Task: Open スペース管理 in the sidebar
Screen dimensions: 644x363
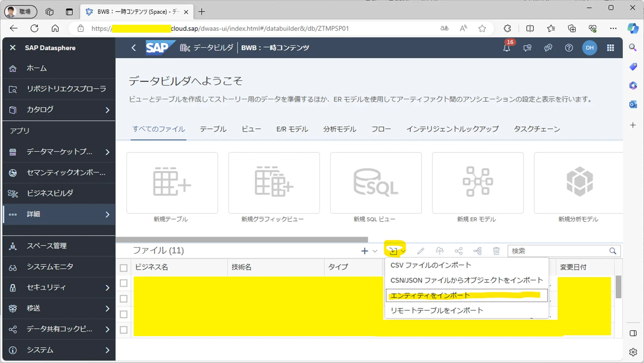Action: pos(59,246)
